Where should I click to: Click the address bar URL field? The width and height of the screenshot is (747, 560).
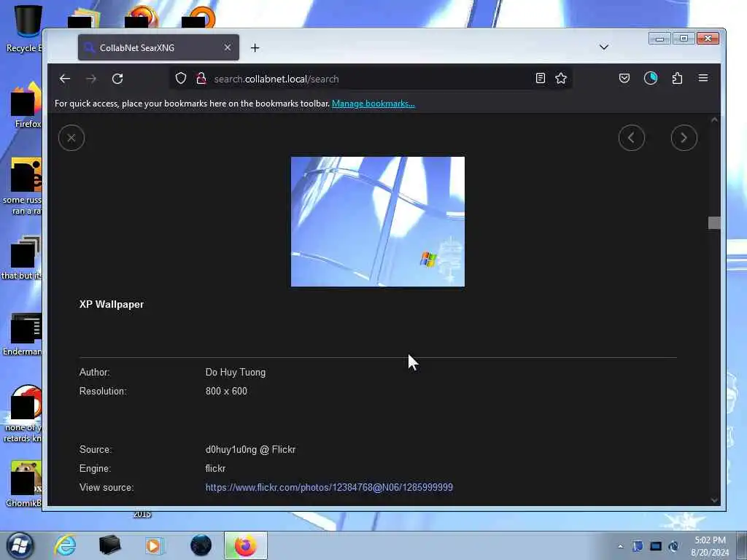(371, 79)
